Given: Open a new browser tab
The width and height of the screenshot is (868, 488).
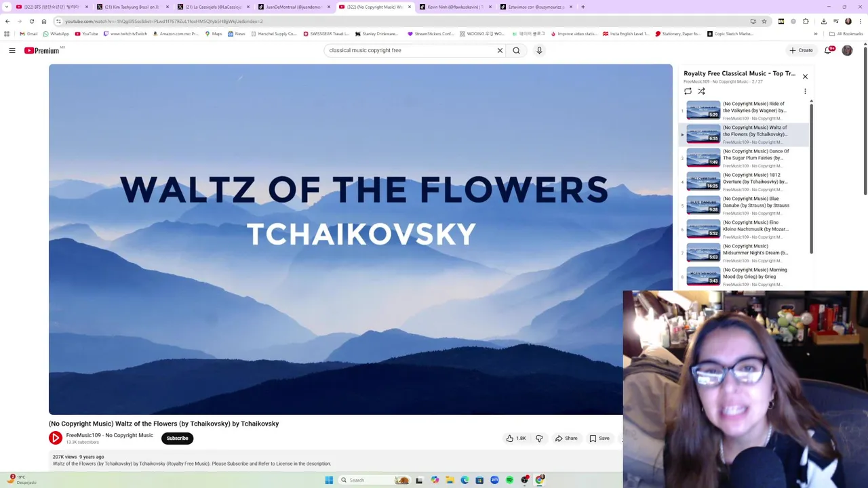Looking at the screenshot, I should (x=583, y=7).
